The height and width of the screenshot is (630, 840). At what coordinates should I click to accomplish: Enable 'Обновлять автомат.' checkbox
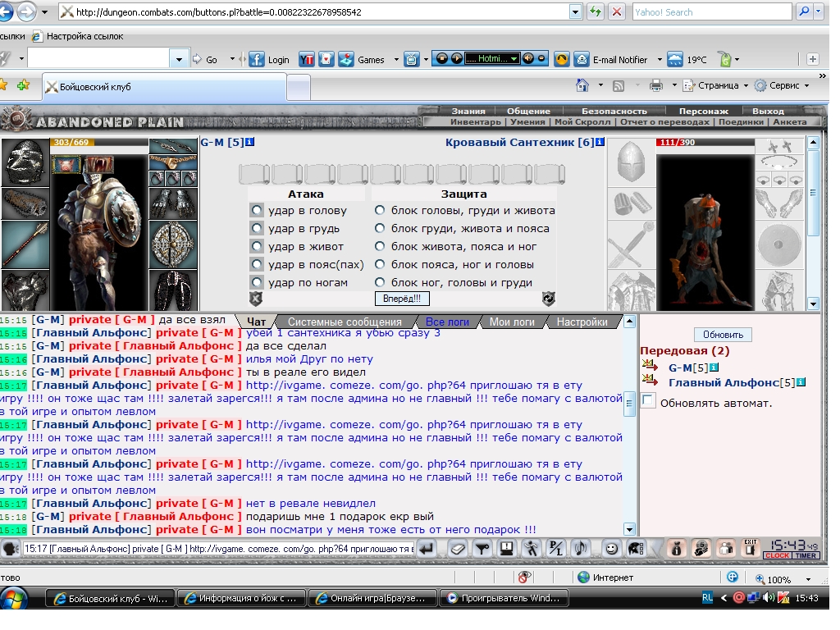[648, 400]
